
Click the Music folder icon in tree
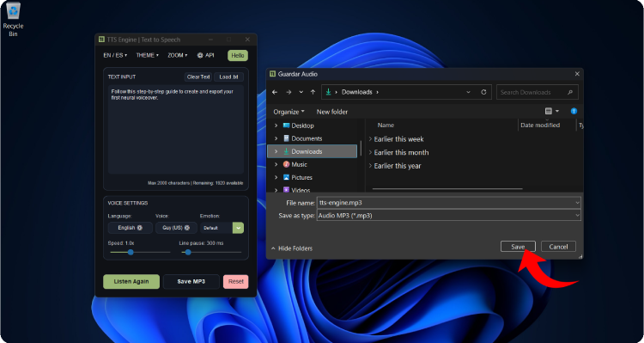point(286,164)
